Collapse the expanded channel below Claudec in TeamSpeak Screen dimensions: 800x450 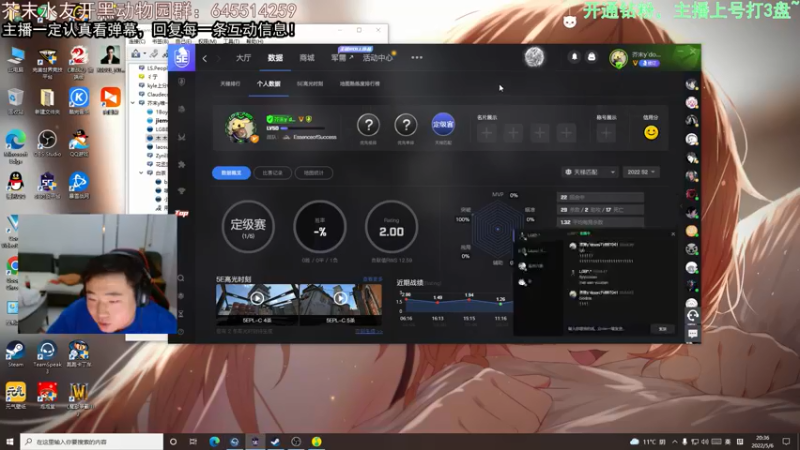[x=133, y=103]
